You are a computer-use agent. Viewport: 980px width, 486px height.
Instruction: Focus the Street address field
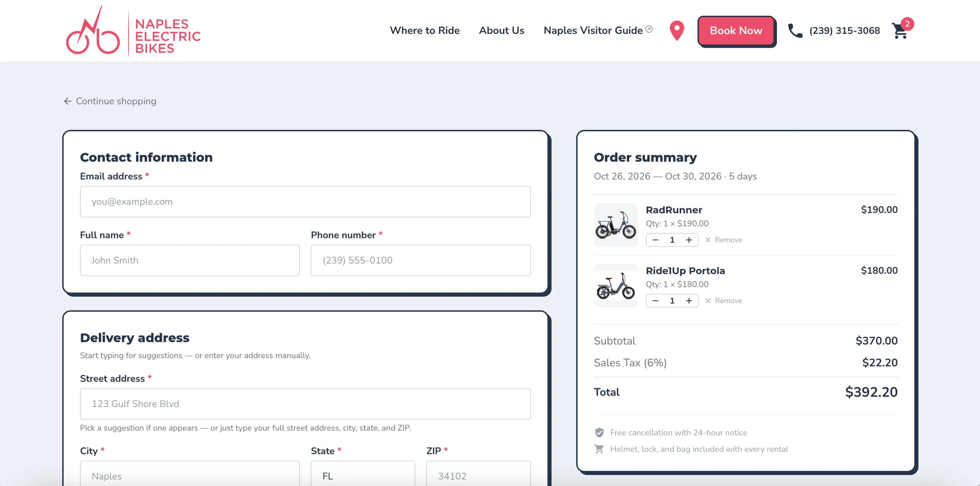(305, 404)
